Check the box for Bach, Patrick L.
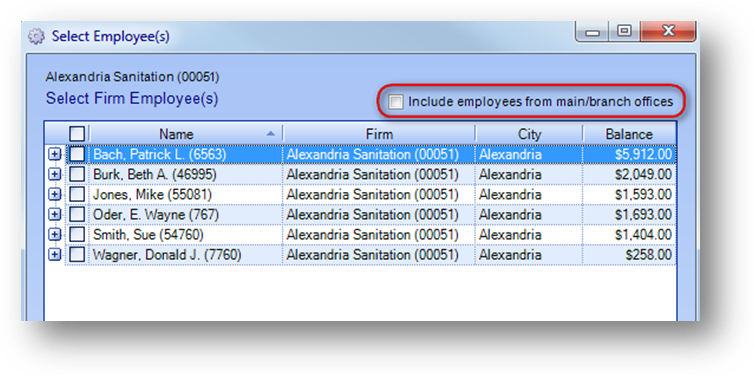Viewport: 754px width, 376px height. coord(77,154)
